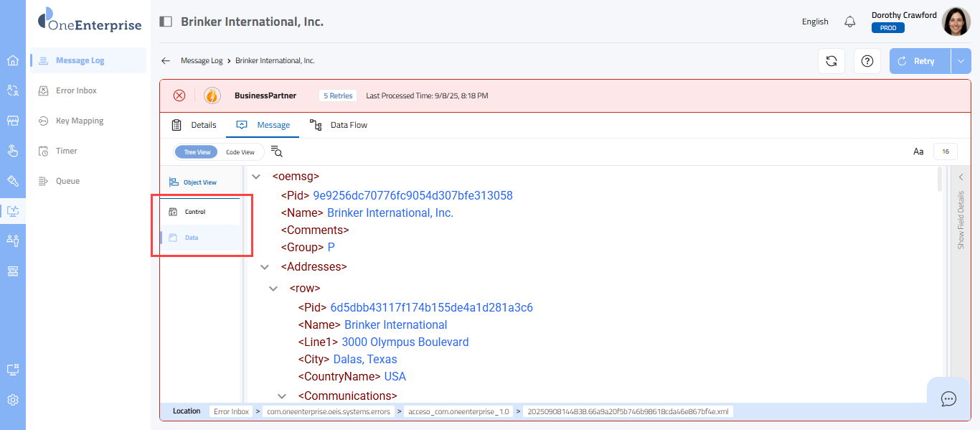Click the search filter icon beside Code View
Screen dimensions: 980x430
pos(277,151)
